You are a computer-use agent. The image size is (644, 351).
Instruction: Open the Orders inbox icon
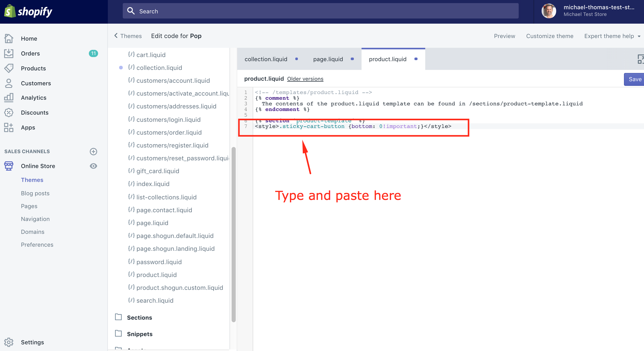point(9,53)
